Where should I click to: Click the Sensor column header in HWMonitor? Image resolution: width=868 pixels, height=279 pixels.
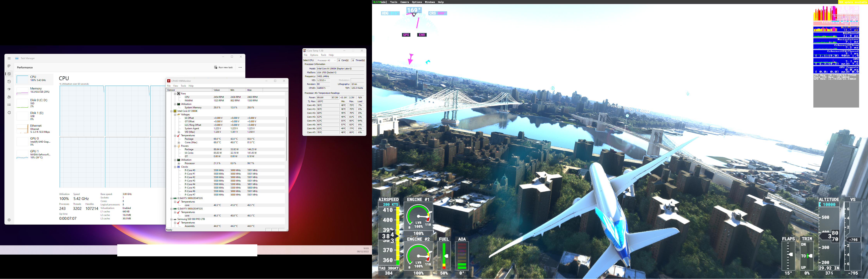[x=189, y=90]
